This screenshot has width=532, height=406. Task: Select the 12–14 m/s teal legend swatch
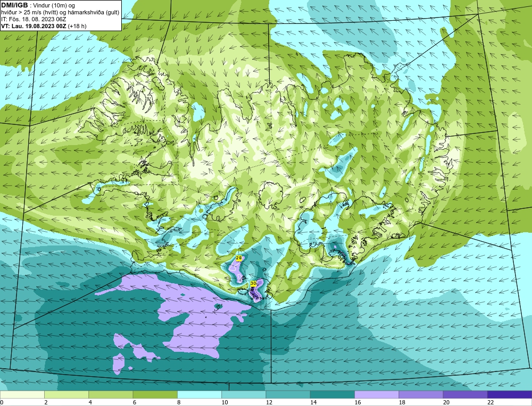click(288, 395)
